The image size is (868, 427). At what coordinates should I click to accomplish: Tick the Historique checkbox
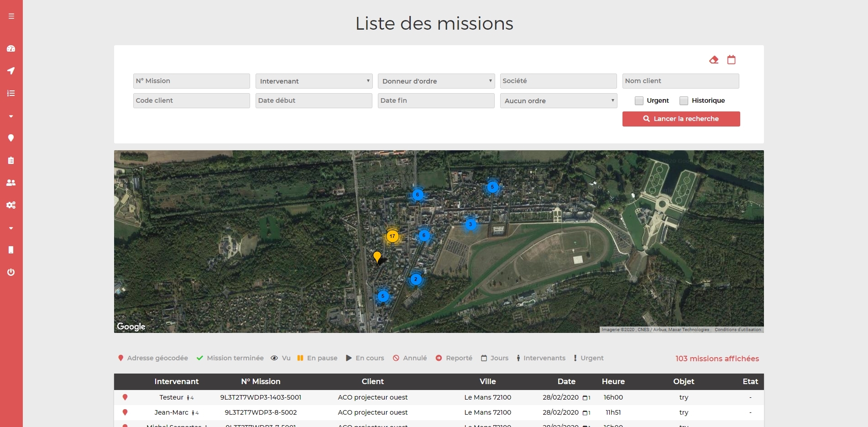(684, 101)
